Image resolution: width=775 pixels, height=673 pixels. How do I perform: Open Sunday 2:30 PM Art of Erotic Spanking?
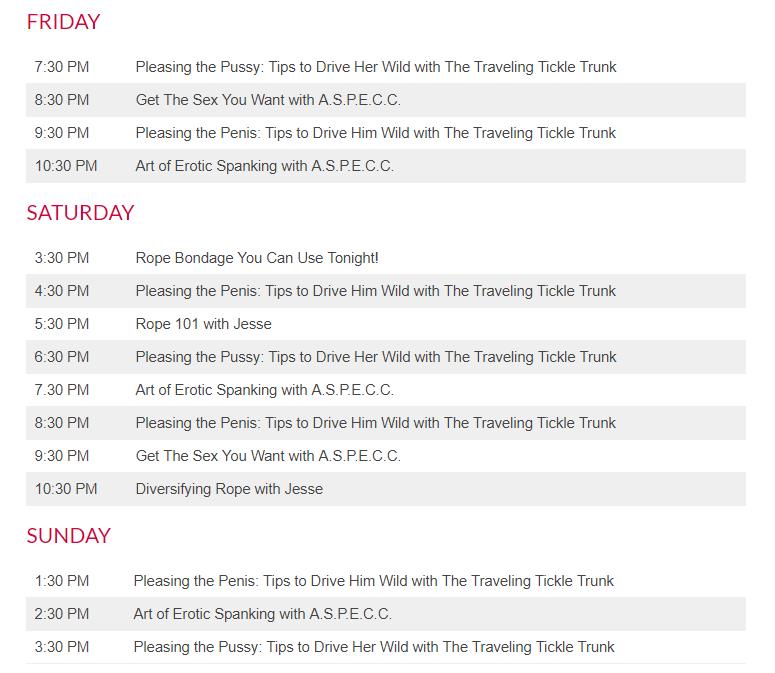click(x=262, y=614)
